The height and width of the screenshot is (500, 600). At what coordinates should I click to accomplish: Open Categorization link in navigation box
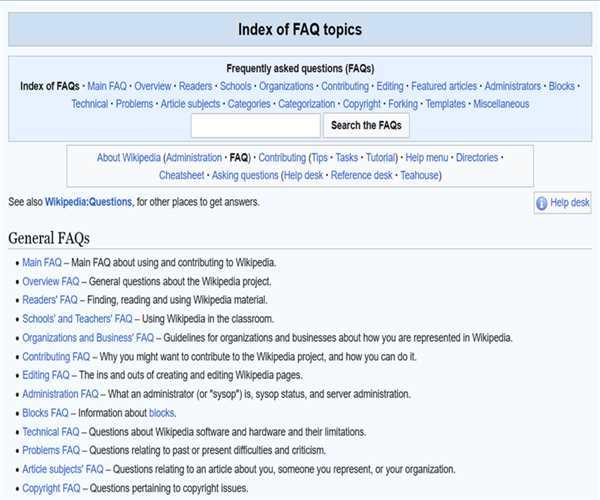pos(306,104)
